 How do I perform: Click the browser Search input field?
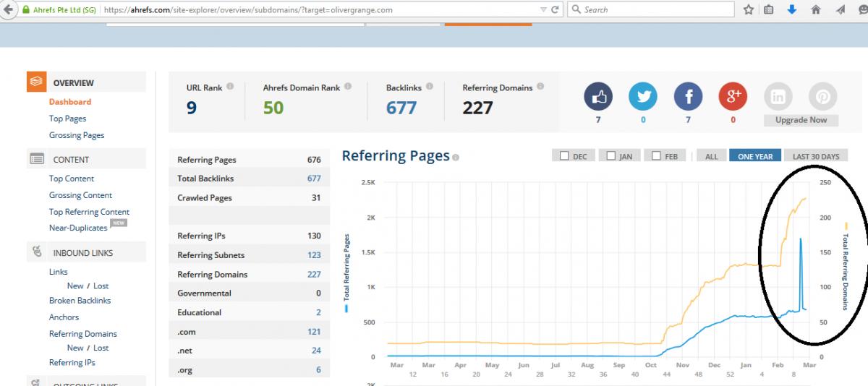[651, 9]
